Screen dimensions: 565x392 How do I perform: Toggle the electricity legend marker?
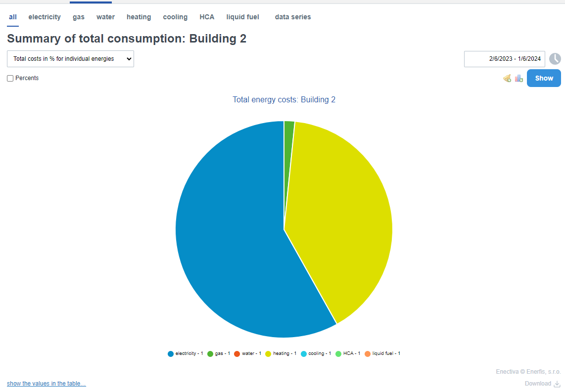pyautogui.click(x=171, y=354)
